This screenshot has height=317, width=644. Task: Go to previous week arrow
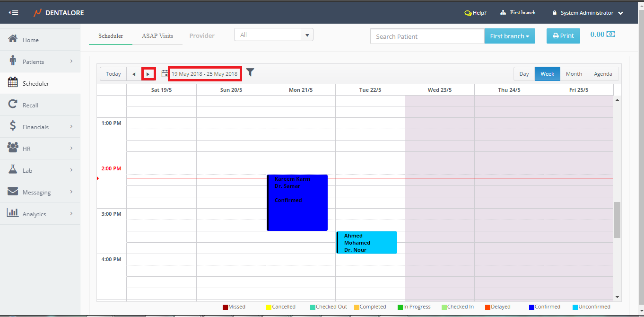[134, 74]
